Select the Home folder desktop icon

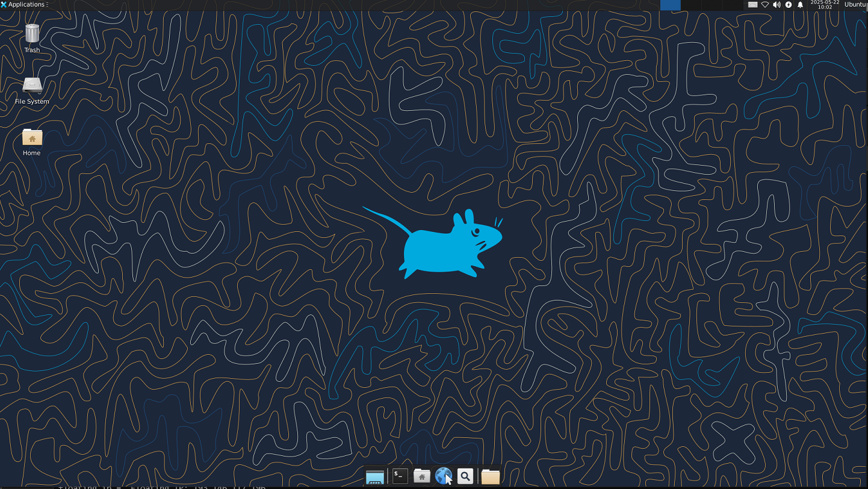pyautogui.click(x=32, y=142)
